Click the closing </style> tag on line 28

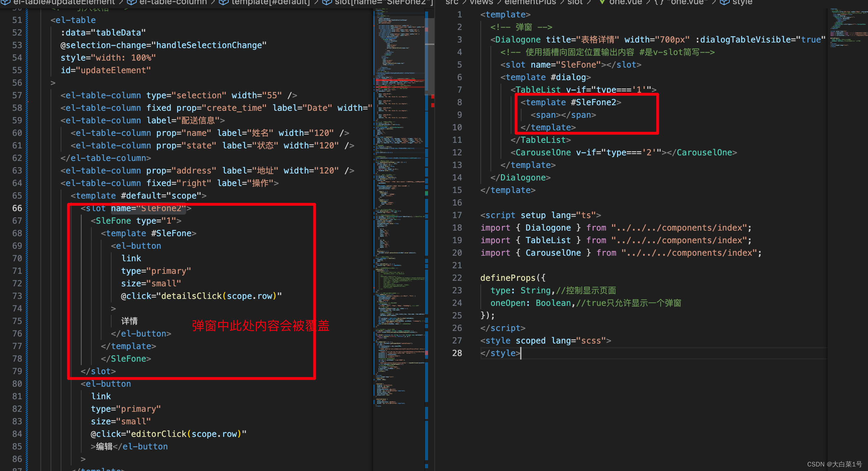pyautogui.click(x=500, y=353)
